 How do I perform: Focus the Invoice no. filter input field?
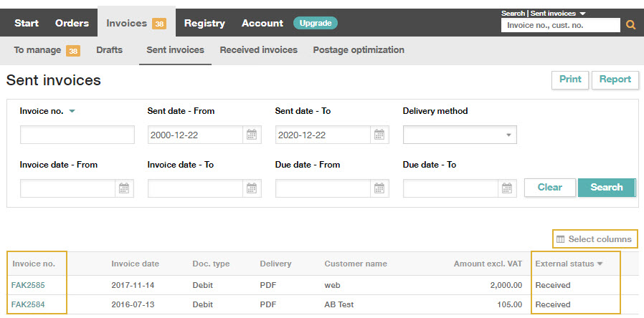[x=77, y=135]
